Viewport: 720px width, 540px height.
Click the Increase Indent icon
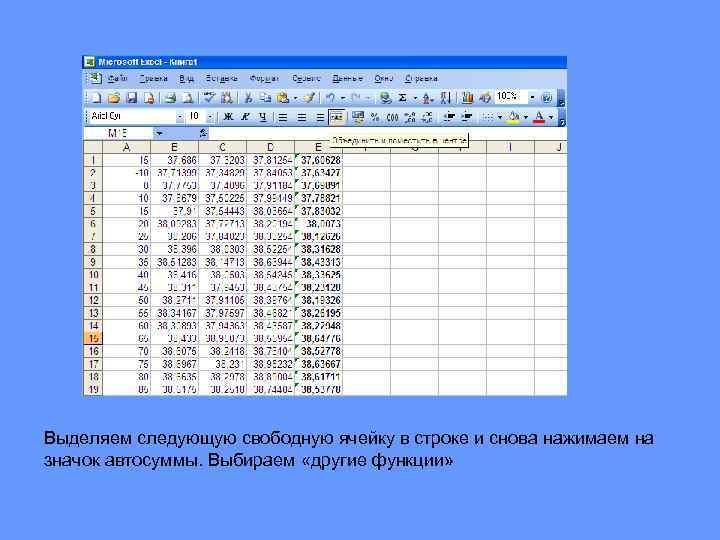tap(467, 117)
